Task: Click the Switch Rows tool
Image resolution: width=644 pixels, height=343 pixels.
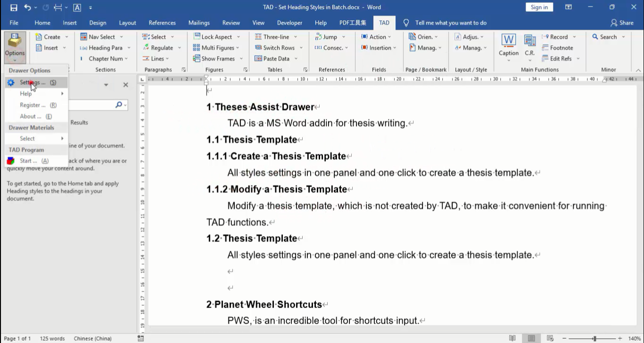Action: [275, 48]
